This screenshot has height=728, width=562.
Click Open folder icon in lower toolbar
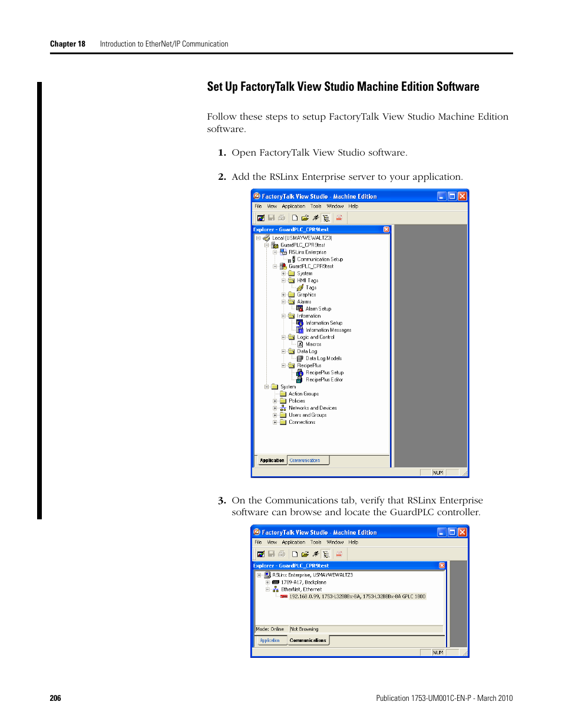305,554
